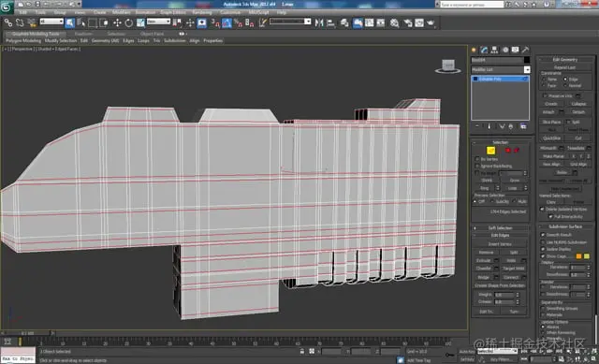Activate the Select Object tool
This screenshot has height=364, width=599.
pyautogui.click(x=70, y=22)
